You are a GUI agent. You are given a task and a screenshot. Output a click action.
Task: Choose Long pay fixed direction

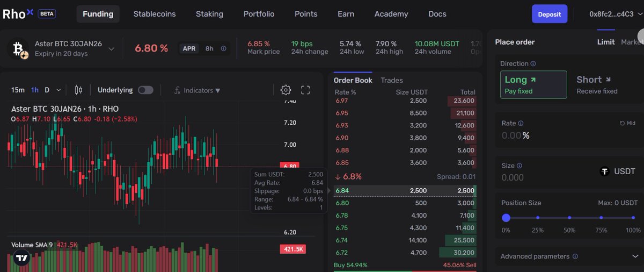(533, 85)
